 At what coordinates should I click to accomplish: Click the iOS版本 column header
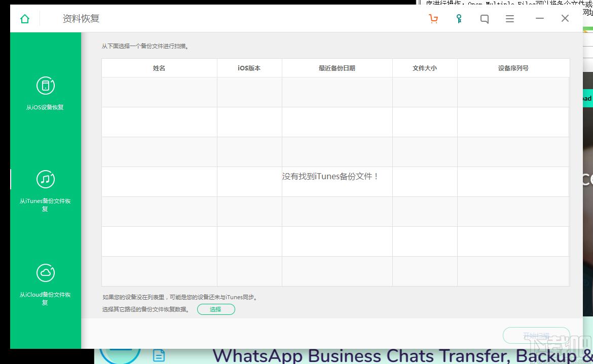(x=249, y=68)
